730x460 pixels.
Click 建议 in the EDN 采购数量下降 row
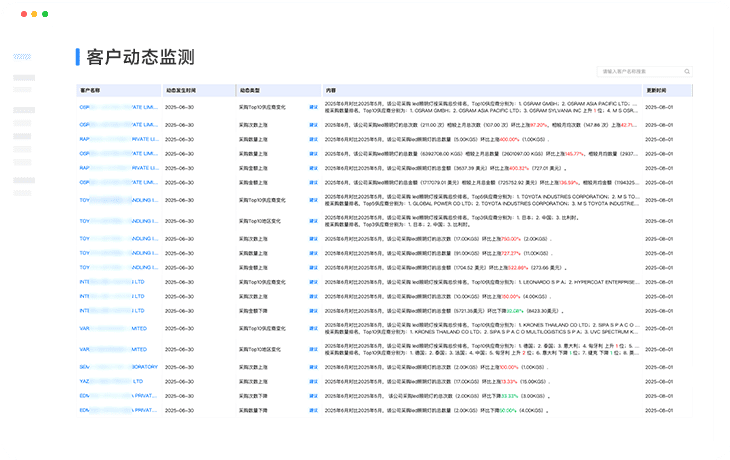pos(314,410)
